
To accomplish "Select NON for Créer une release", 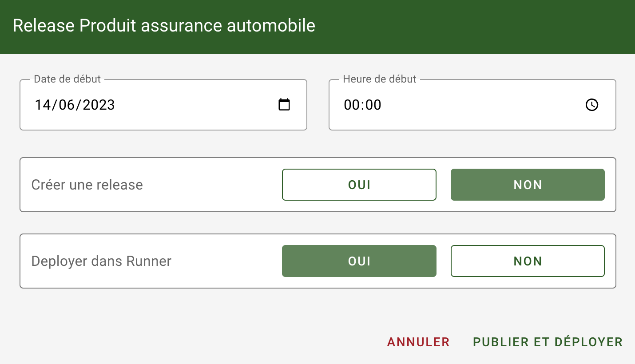I will coord(528,185).
